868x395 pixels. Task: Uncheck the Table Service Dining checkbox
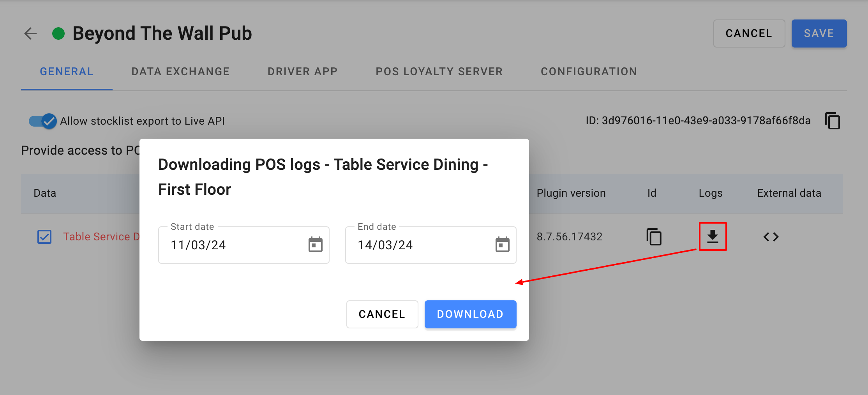coord(44,237)
